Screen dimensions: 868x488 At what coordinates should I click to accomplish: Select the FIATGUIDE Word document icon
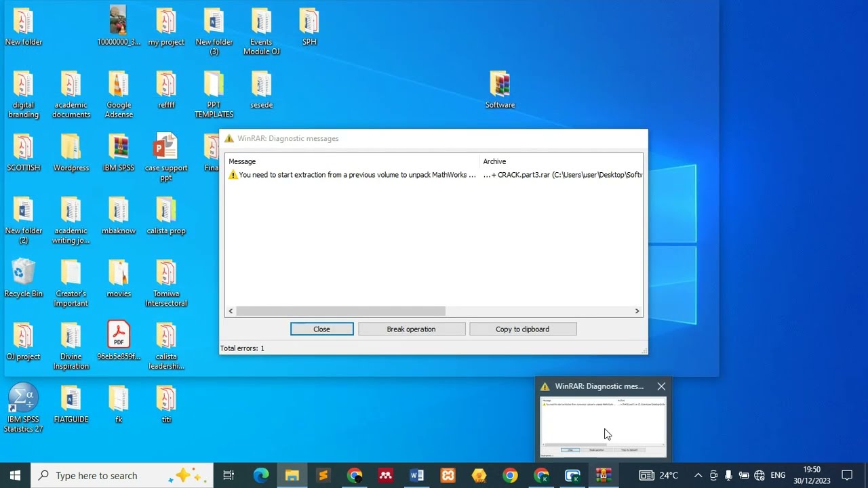pos(71,404)
